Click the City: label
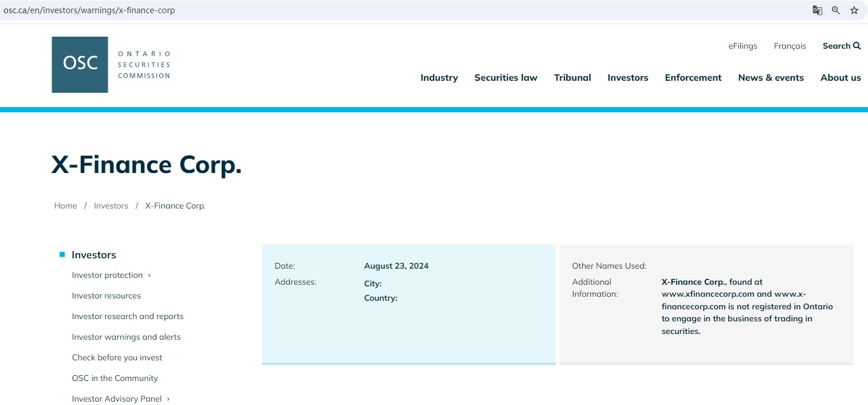Viewport: 868px width, 405px height. point(373,284)
